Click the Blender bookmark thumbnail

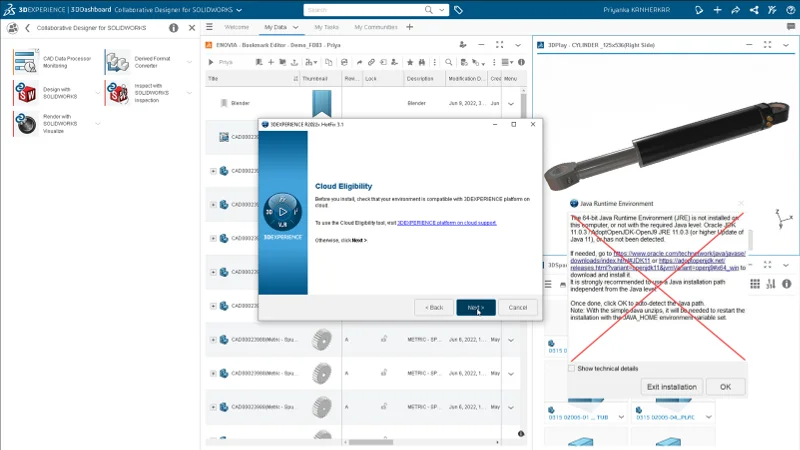point(321,104)
